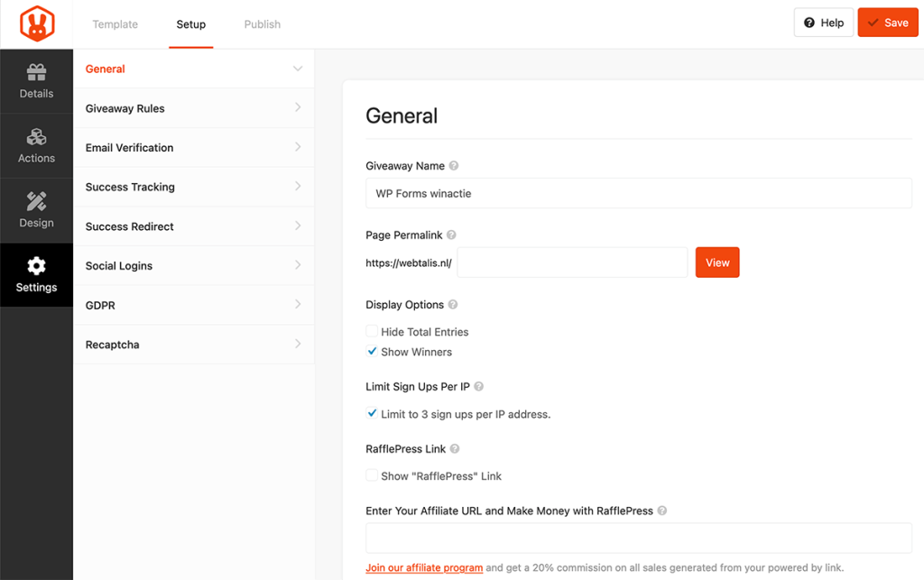Open the Actions cubes icon
Screen dimensions: 924x580
tap(36, 138)
